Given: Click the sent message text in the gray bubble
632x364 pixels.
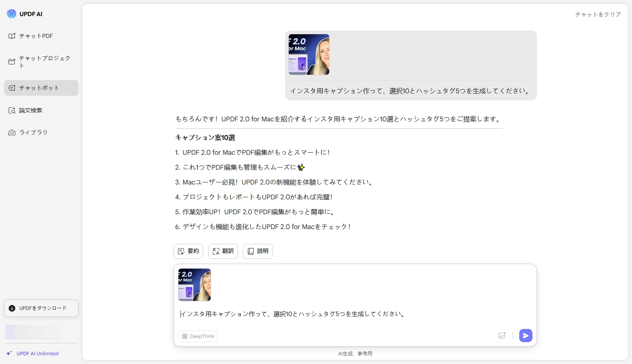Looking at the screenshot, I should pos(411,91).
